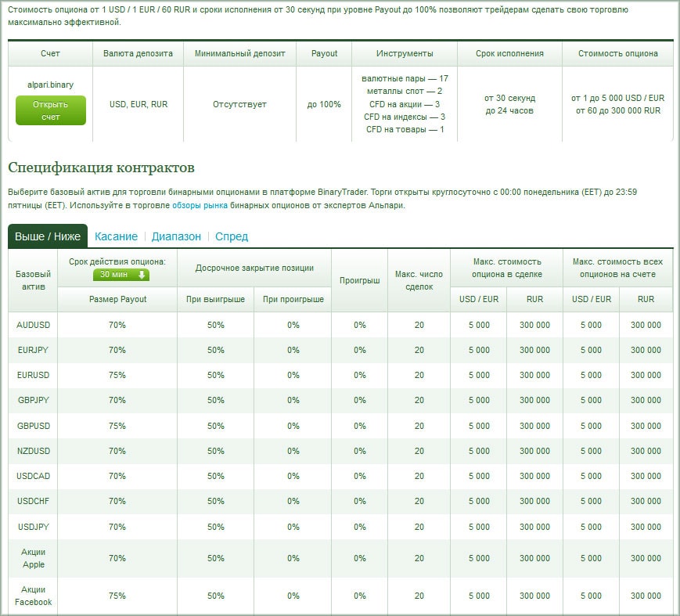Switch to the Касание tab

tap(116, 236)
